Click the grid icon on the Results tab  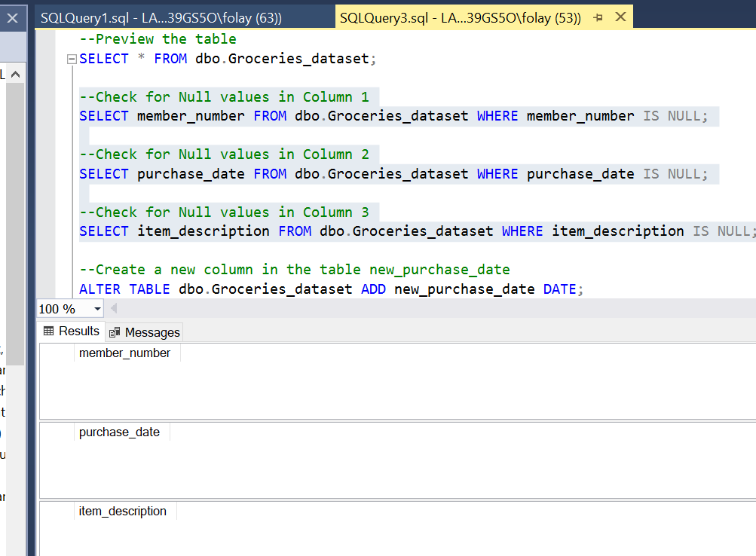[49, 331]
